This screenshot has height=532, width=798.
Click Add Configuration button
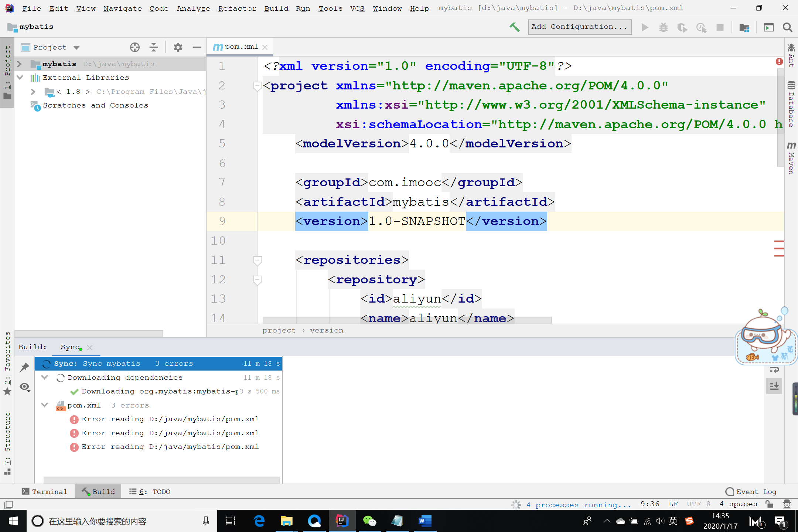[579, 27]
